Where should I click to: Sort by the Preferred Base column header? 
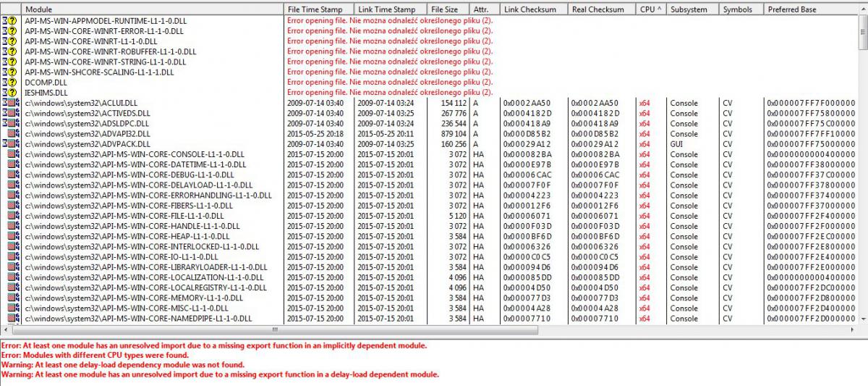810,9
